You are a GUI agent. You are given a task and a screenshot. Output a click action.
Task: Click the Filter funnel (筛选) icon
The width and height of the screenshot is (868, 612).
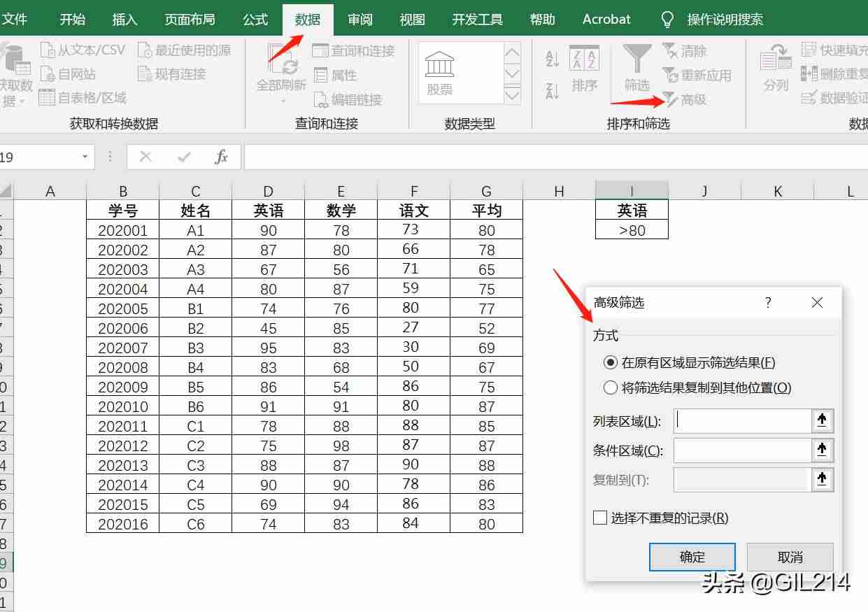(x=637, y=58)
